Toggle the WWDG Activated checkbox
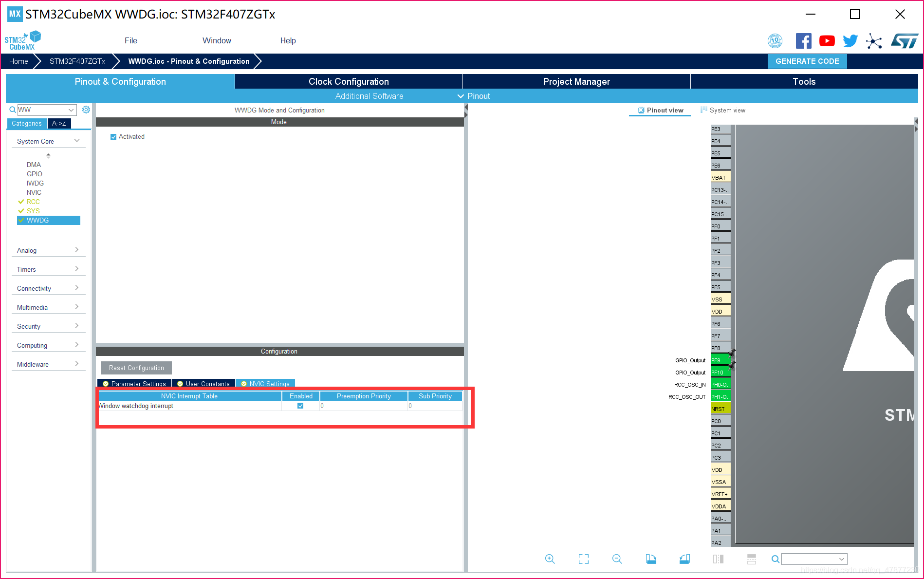 coord(113,137)
